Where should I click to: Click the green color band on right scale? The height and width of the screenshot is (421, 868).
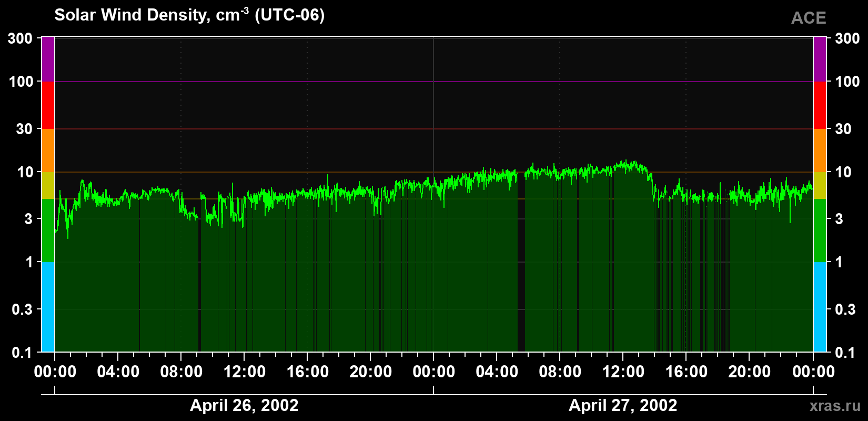click(x=820, y=230)
